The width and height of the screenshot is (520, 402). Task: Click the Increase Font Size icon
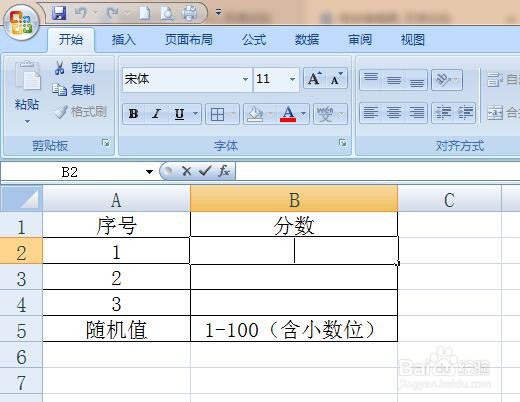coord(315,79)
